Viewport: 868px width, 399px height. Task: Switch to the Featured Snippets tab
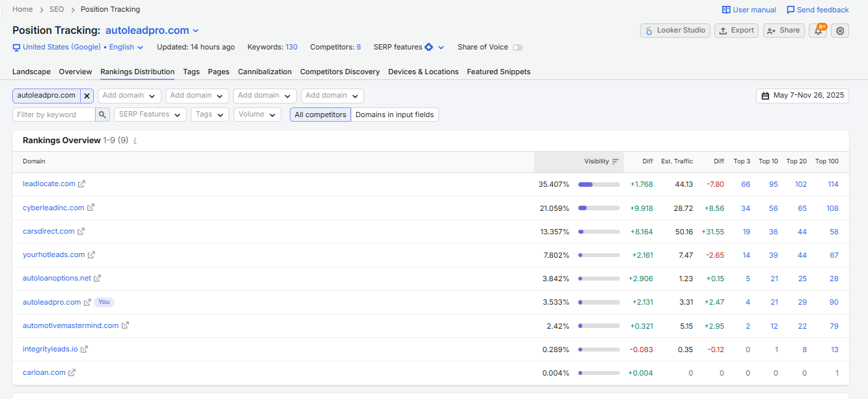[499, 72]
